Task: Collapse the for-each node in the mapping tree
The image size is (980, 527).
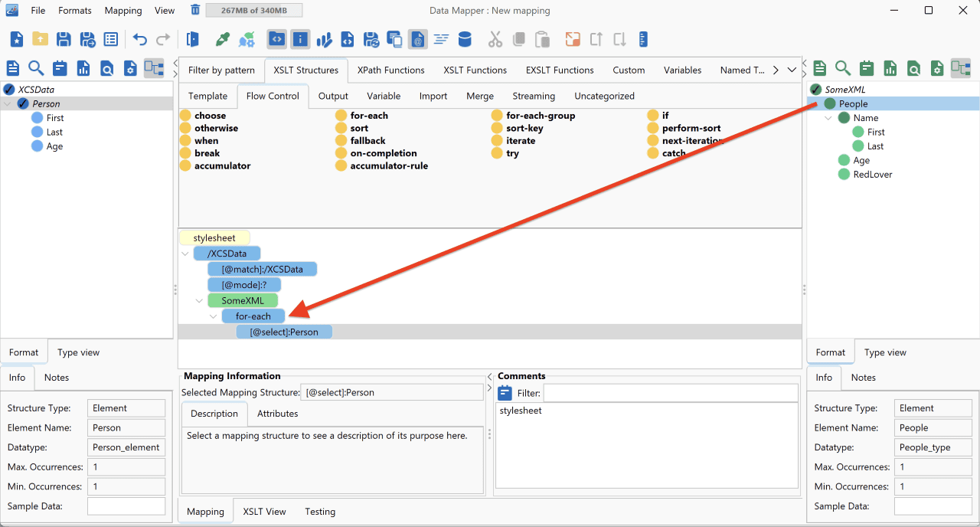Action: click(214, 316)
